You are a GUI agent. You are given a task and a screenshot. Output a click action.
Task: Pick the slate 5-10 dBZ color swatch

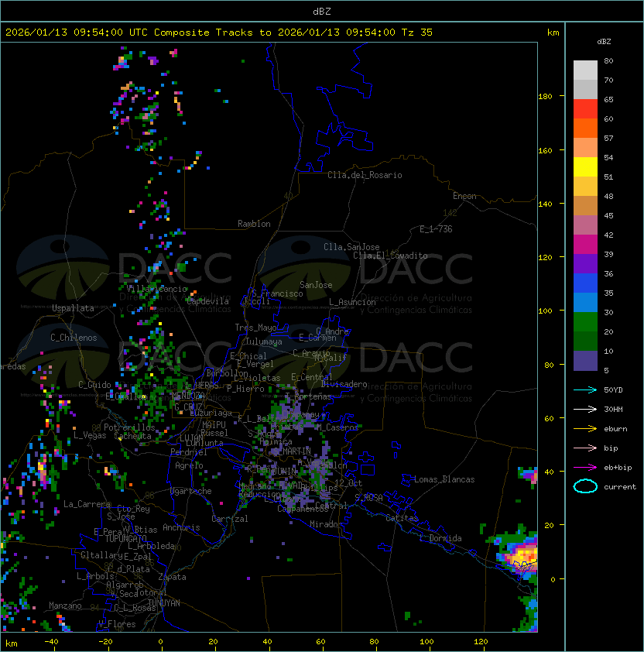pyautogui.click(x=585, y=361)
